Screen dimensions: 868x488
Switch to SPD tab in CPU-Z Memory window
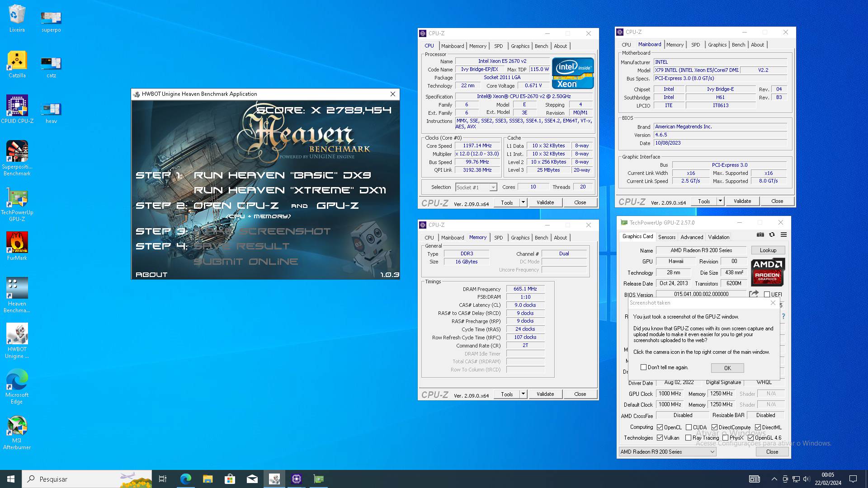[x=498, y=238]
